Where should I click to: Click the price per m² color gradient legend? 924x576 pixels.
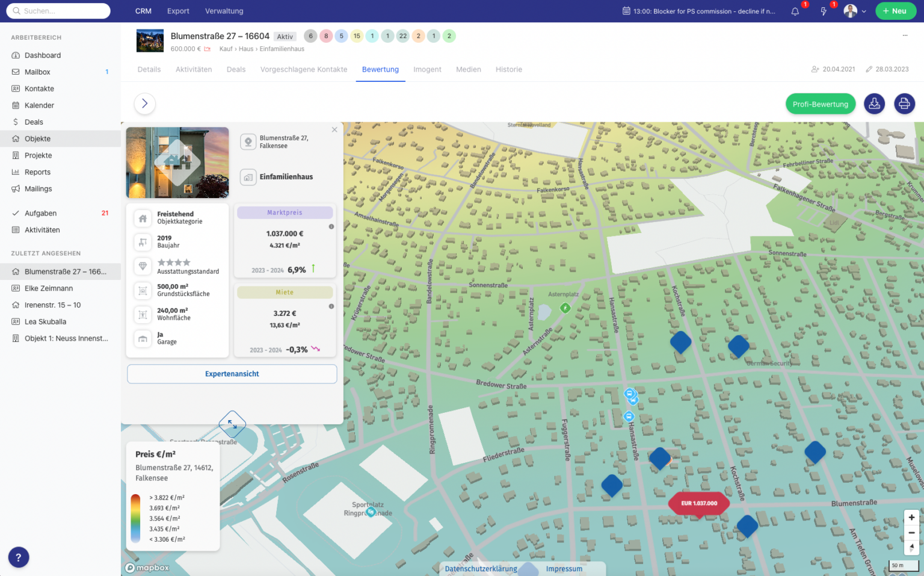(x=136, y=518)
